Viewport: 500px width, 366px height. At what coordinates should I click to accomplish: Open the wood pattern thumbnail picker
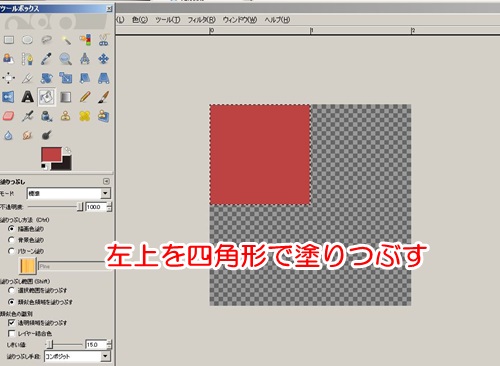click(28, 266)
